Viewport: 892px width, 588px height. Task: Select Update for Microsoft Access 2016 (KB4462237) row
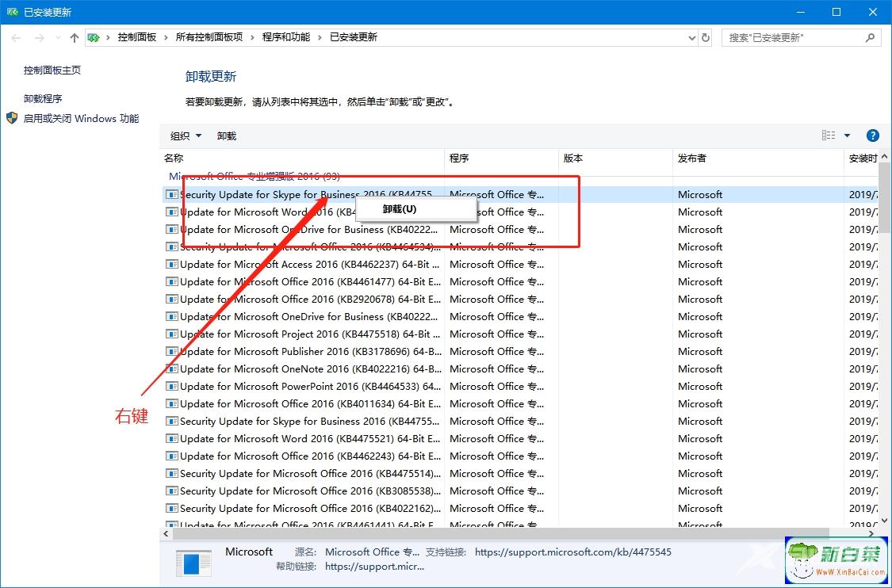pyautogui.click(x=519, y=264)
